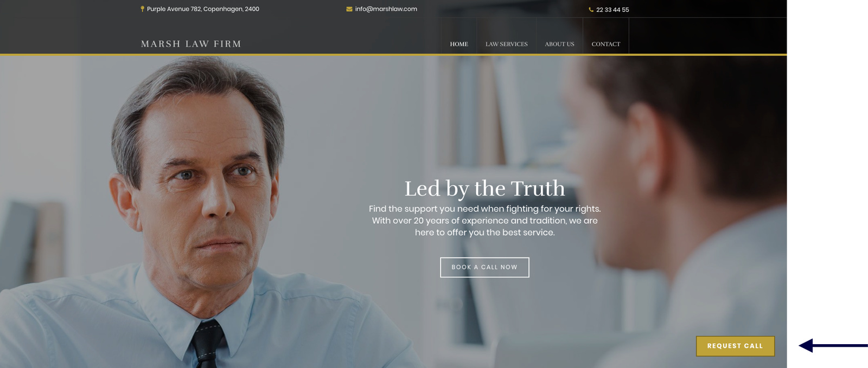Image resolution: width=868 pixels, height=368 pixels.
Task: Open the LAW SERVICES menu item
Action: coord(506,44)
